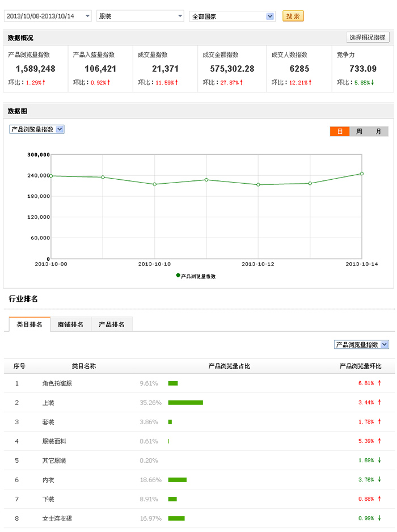Open the date range dropdown
Screen dimensions: 397x532
[48, 16]
